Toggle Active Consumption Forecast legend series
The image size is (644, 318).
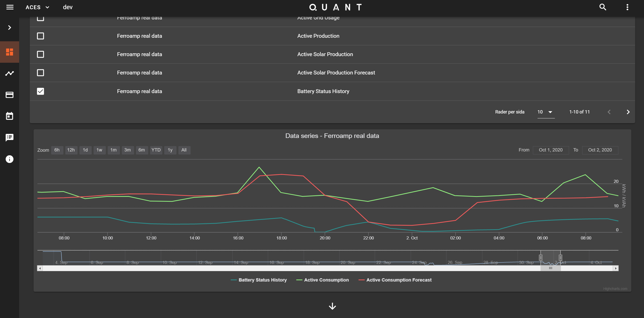coord(395,280)
